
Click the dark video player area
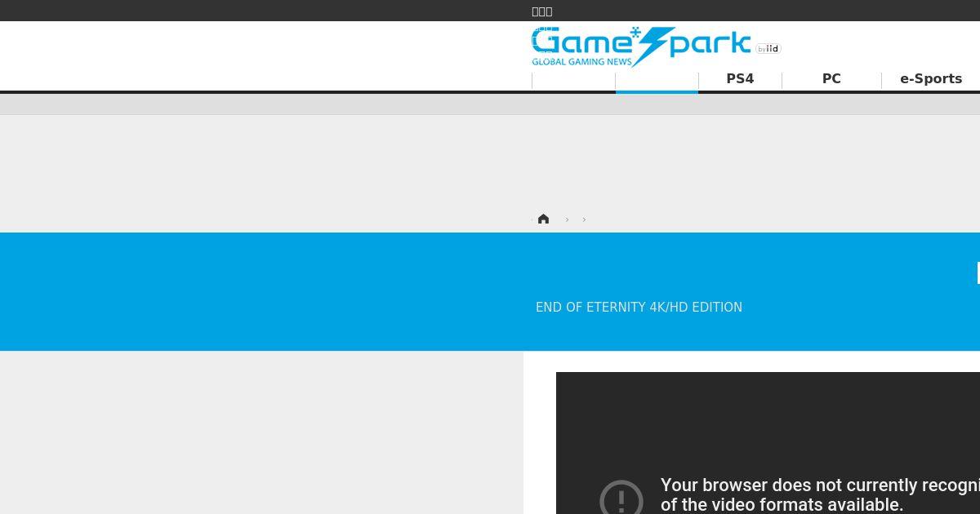(x=768, y=443)
